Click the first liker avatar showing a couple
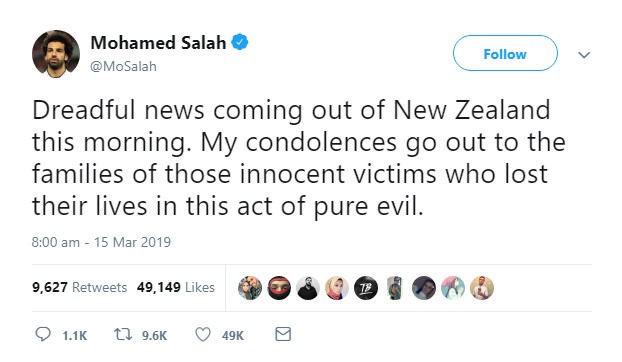The image size is (622, 362). click(x=250, y=288)
